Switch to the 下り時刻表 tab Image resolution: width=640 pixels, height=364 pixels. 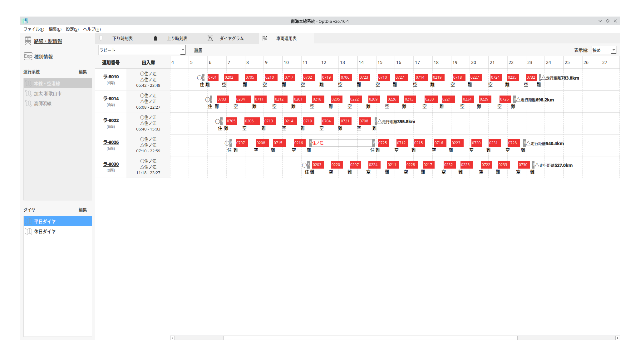pyautogui.click(x=122, y=38)
